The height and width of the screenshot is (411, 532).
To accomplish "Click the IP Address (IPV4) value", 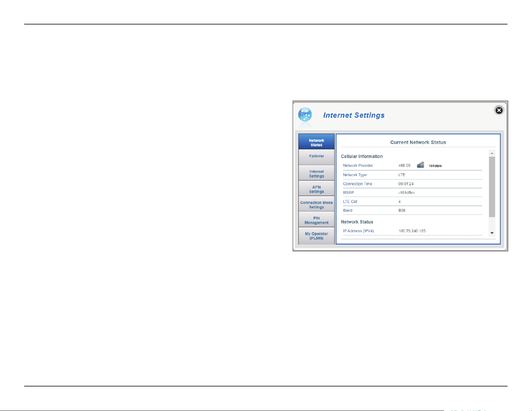I will (412, 231).
